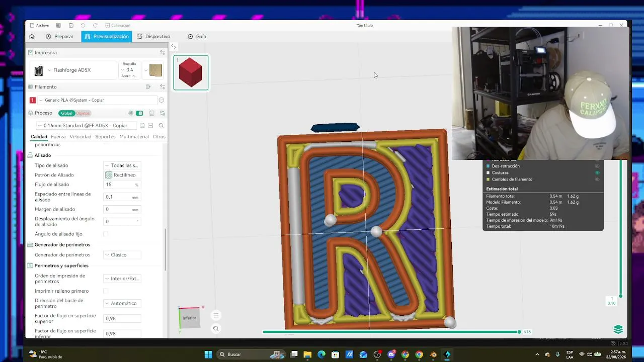Switch to the Preparar tab

point(59,37)
